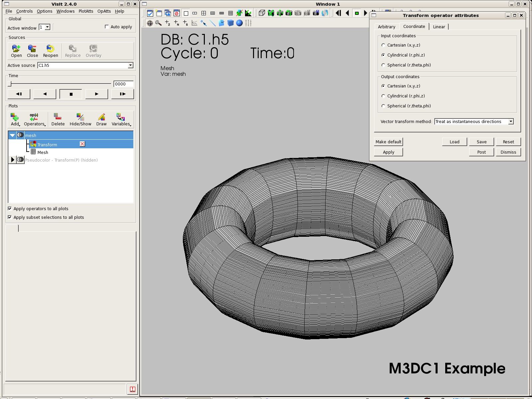Screen dimensions: 532x399
Task: Open the Help menu
Action: [x=119, y=11]
